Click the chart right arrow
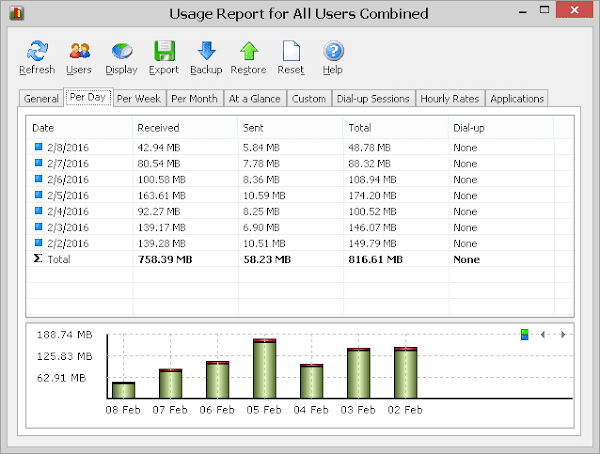Viewport: 600px width, 454px height. (x=563, y=335)
